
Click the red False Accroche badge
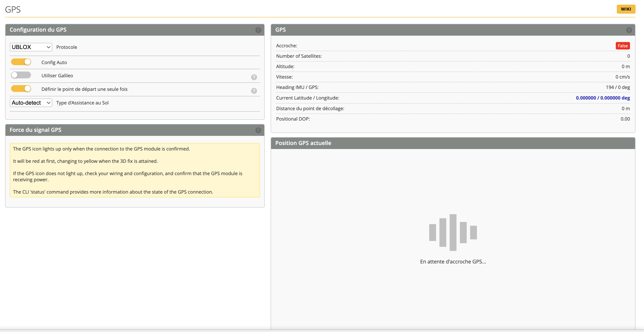point(622,46)
